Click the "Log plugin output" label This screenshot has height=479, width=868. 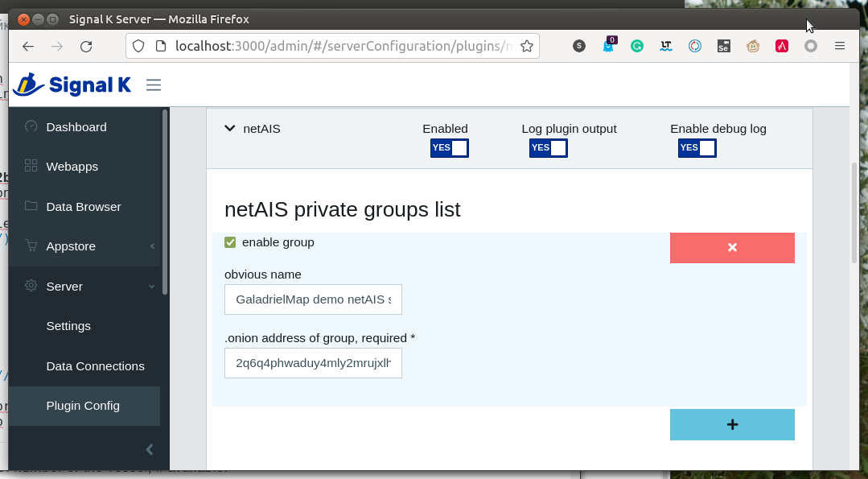569,129
